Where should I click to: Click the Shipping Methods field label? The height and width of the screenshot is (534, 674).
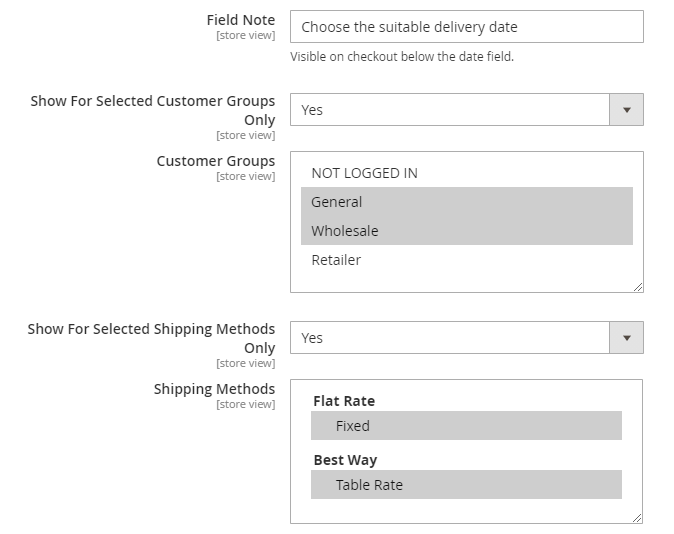click(214, 389)
